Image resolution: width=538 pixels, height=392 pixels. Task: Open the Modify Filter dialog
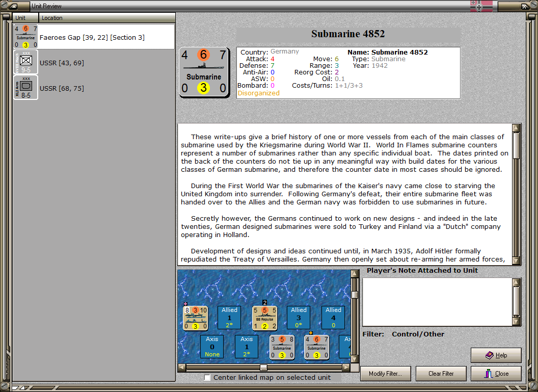click(x=386, y=374)
